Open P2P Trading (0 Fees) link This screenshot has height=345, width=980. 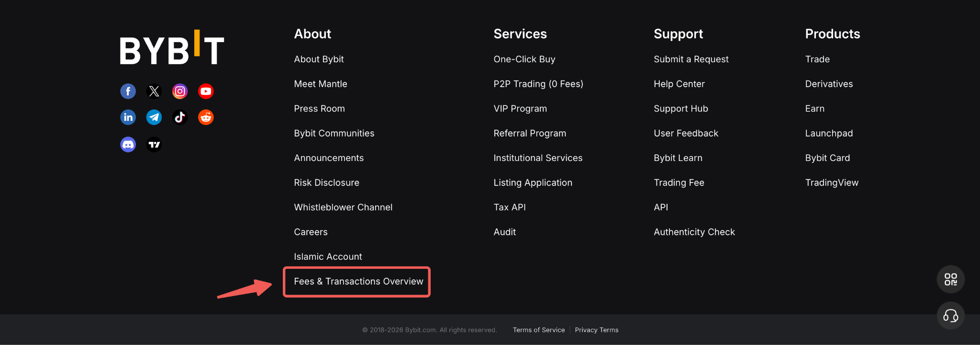538,84
